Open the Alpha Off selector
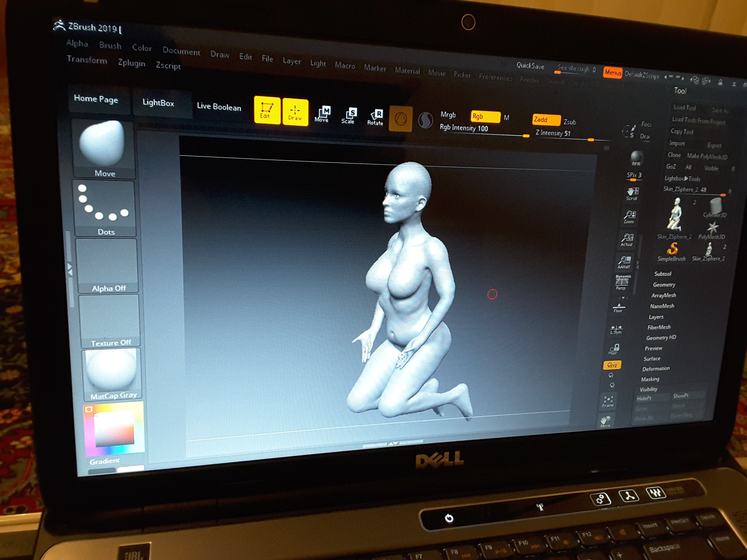The height and width of the screenshot is (560, 747). [107, 266]
